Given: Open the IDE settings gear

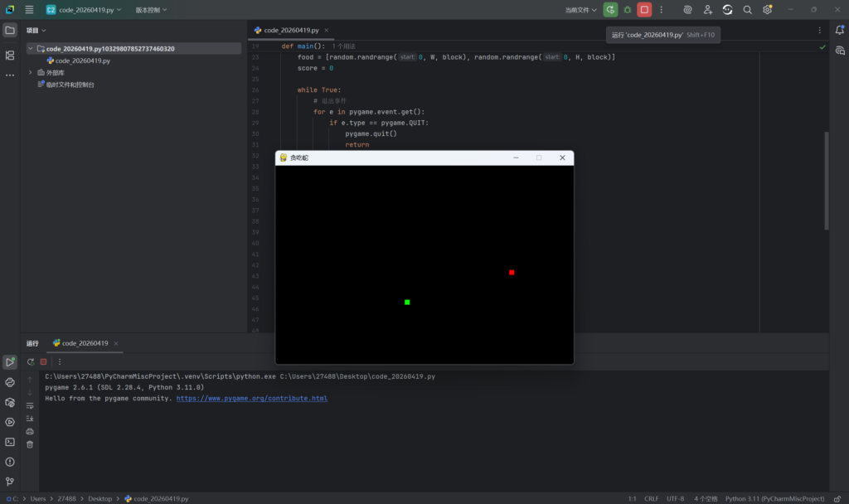Looking at the screenshot, I should coord(768,10).
